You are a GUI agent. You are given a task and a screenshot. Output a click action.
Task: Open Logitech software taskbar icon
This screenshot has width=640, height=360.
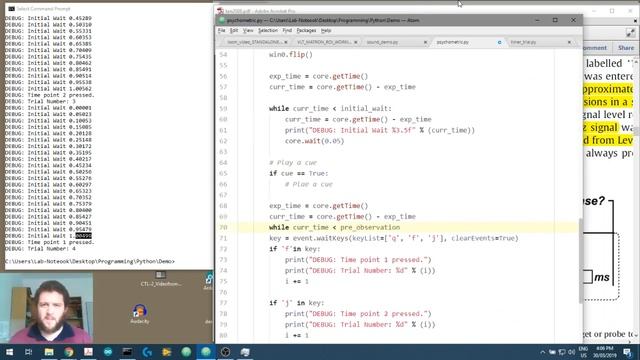pos(147,352)
